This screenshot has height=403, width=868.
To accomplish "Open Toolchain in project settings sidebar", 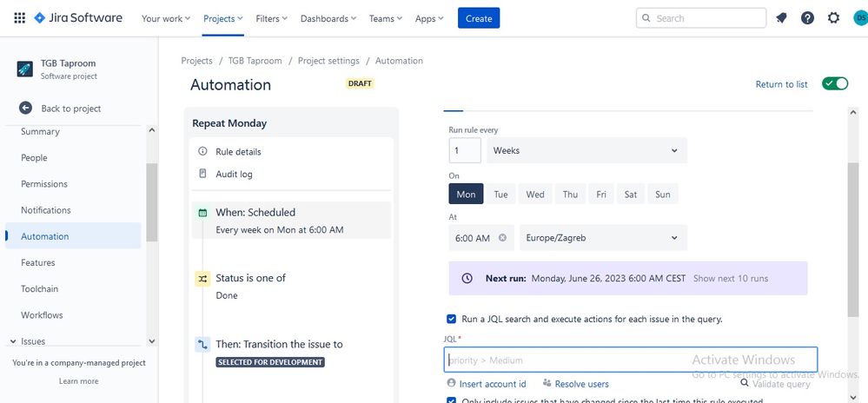I will (x=39, y=288).
